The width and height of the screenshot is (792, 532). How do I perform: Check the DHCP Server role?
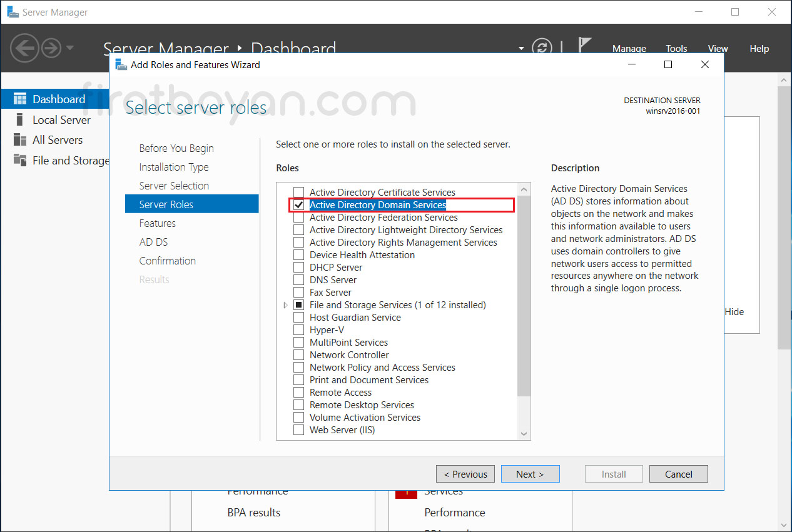[299, 268]
